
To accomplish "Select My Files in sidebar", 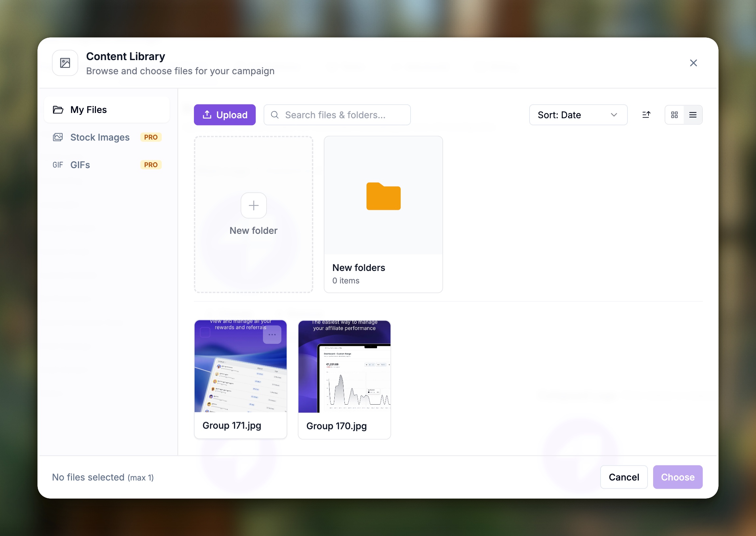I will point(107,110).
